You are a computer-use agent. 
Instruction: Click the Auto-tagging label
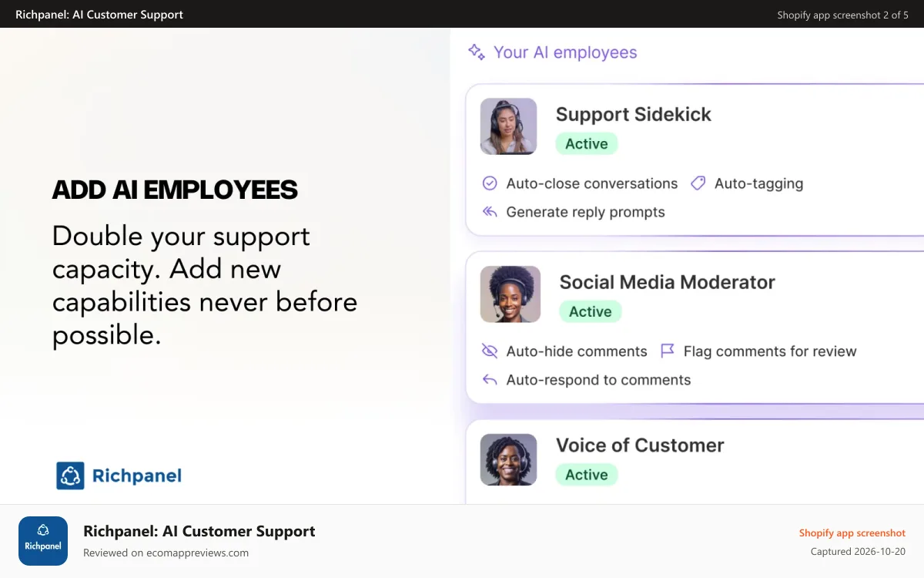pos(758,183)
